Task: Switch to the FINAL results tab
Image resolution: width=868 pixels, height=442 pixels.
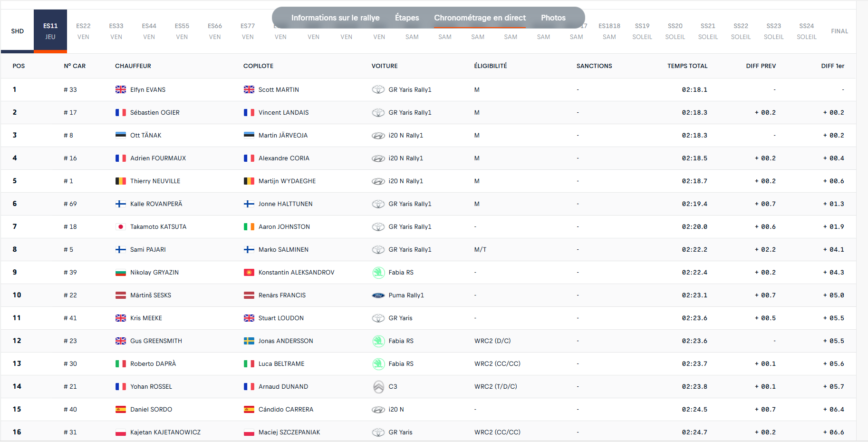Action: (x=839, y=31)
